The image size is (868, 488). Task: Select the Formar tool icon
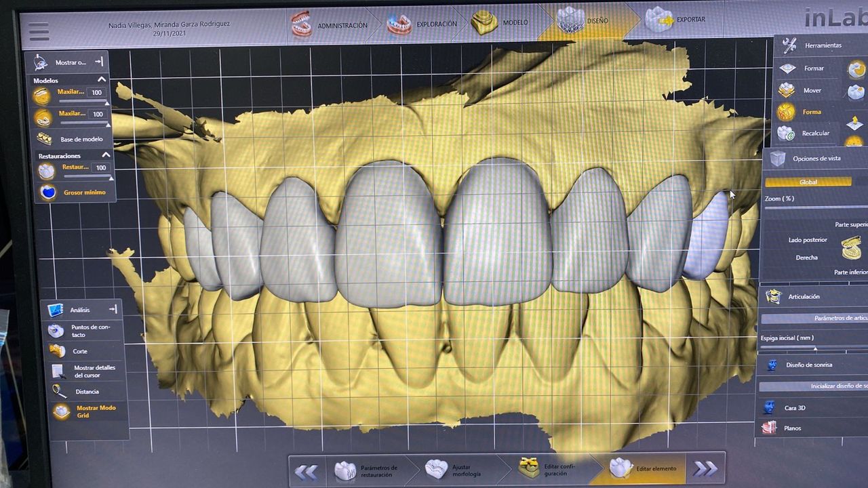(787, 68)
